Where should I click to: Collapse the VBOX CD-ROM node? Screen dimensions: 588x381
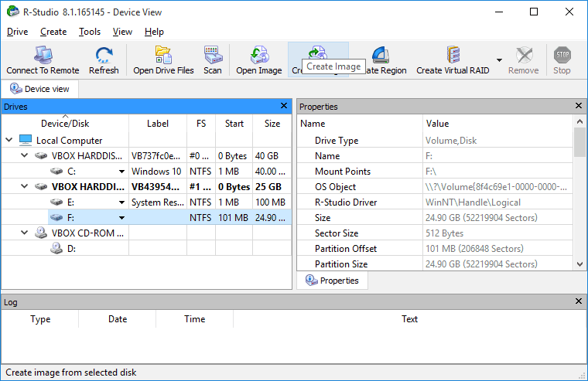click(x=25, y=233)
